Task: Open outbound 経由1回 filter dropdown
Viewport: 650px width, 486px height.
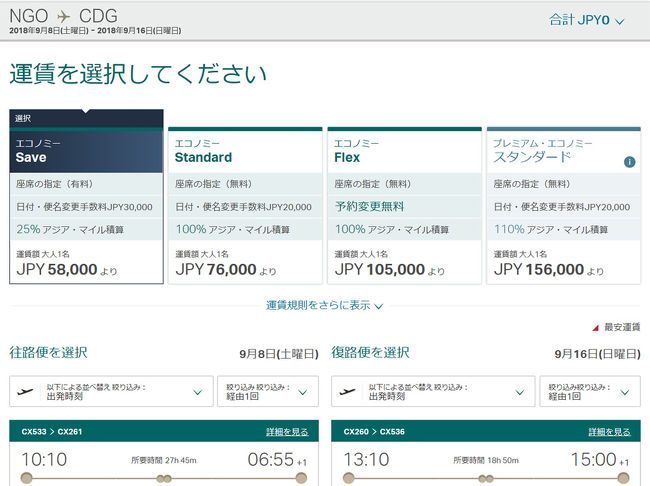Action: [268, 391]
